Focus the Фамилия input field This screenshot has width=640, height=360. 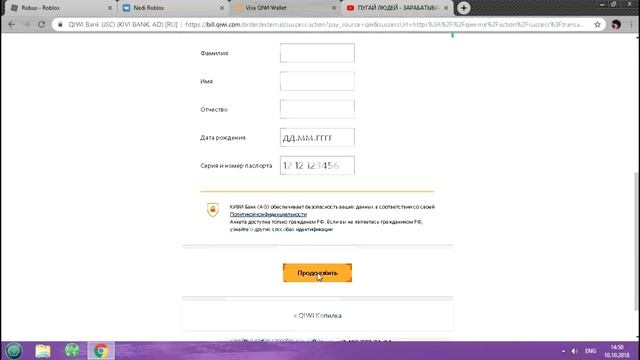click(x=317, y=53)
